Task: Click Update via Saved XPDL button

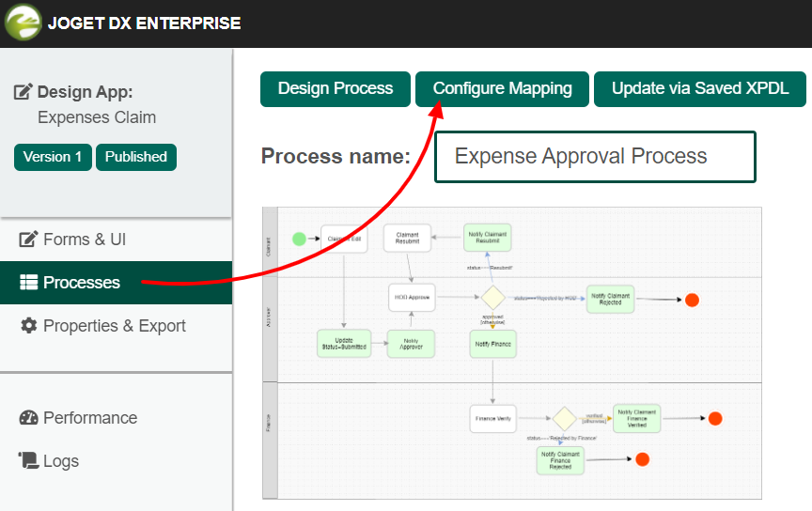Action: point(699,89)
